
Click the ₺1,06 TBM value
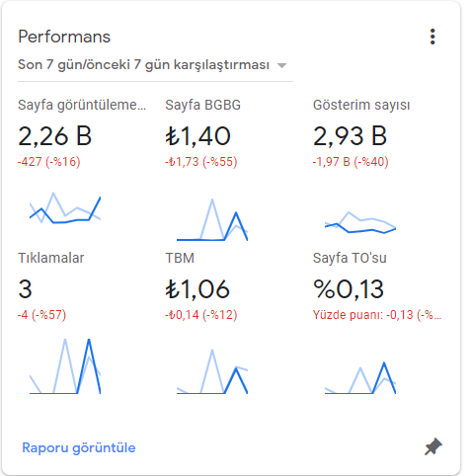[x=197, y=289]
